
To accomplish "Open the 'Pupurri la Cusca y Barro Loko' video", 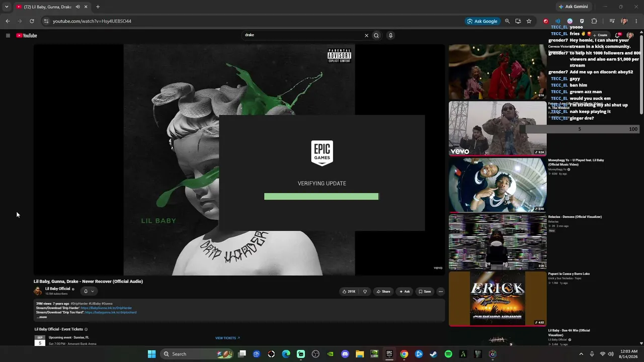I will (569, 274).
